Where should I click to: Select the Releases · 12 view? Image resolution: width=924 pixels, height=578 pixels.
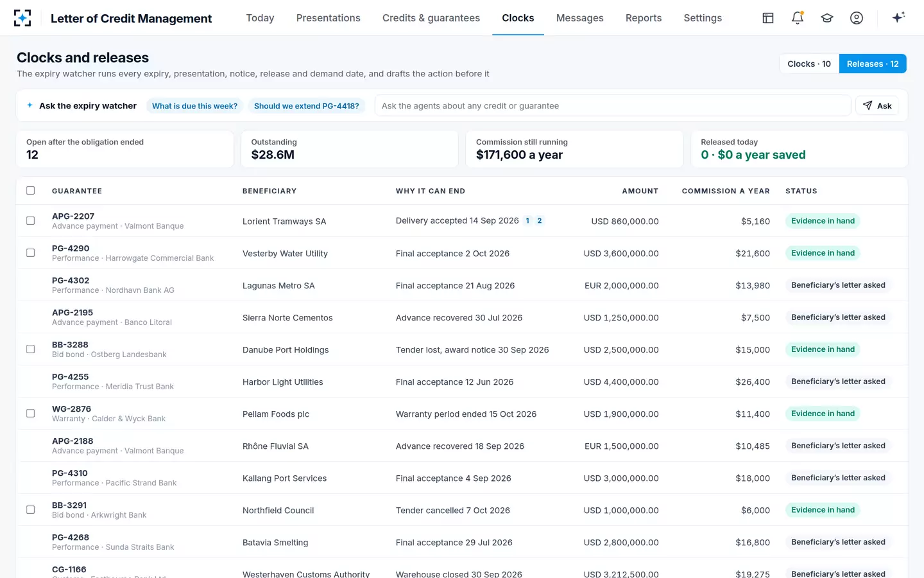873,64
